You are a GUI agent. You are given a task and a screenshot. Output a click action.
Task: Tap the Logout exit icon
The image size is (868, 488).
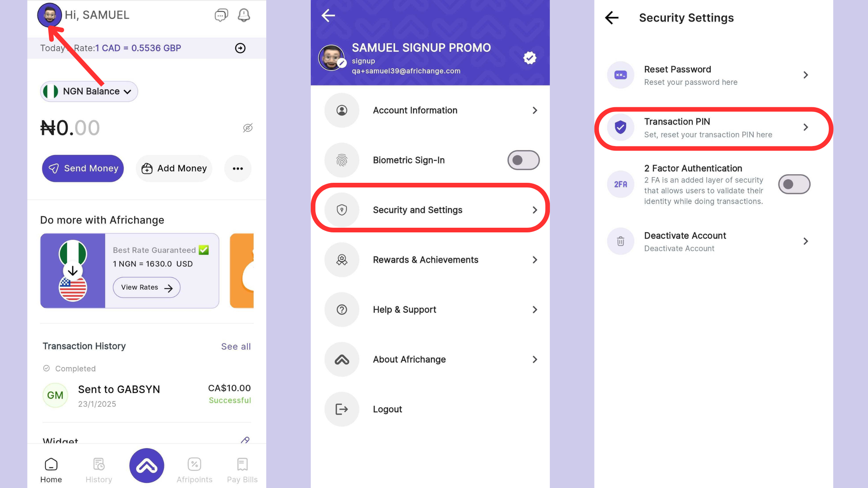342,409
